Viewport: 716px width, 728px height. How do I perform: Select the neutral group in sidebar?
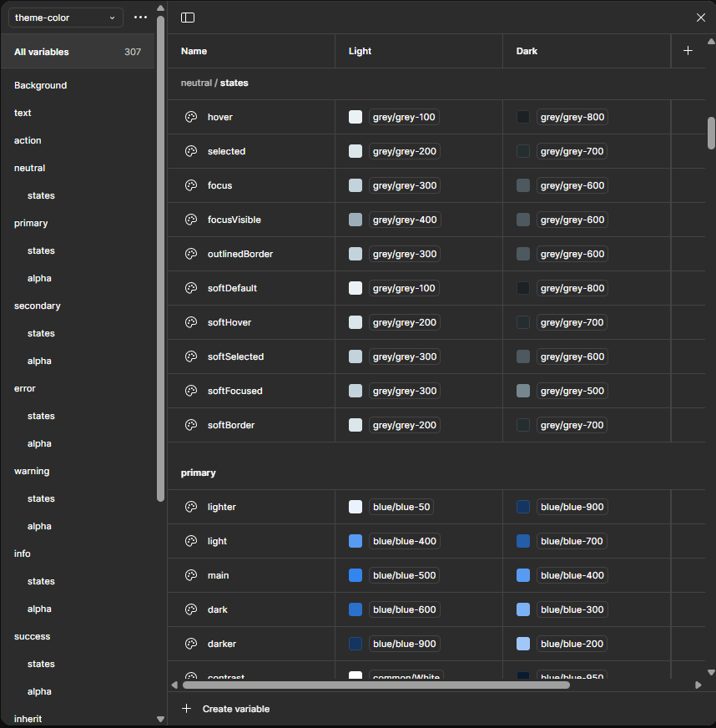[30, 168]
